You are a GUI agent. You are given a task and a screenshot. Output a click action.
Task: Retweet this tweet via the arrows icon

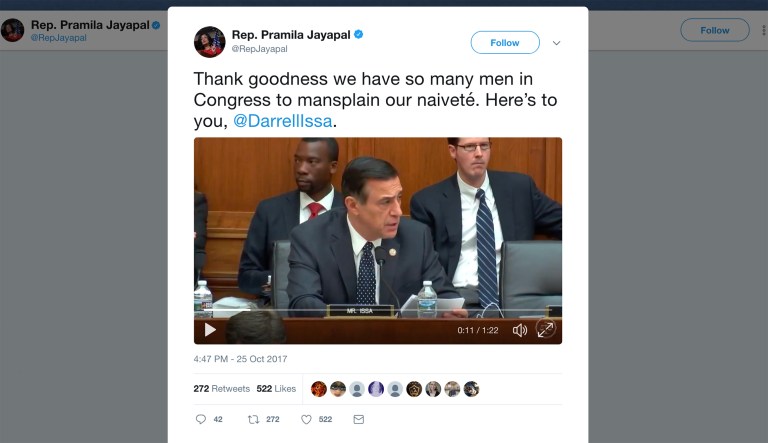(253, 420)
